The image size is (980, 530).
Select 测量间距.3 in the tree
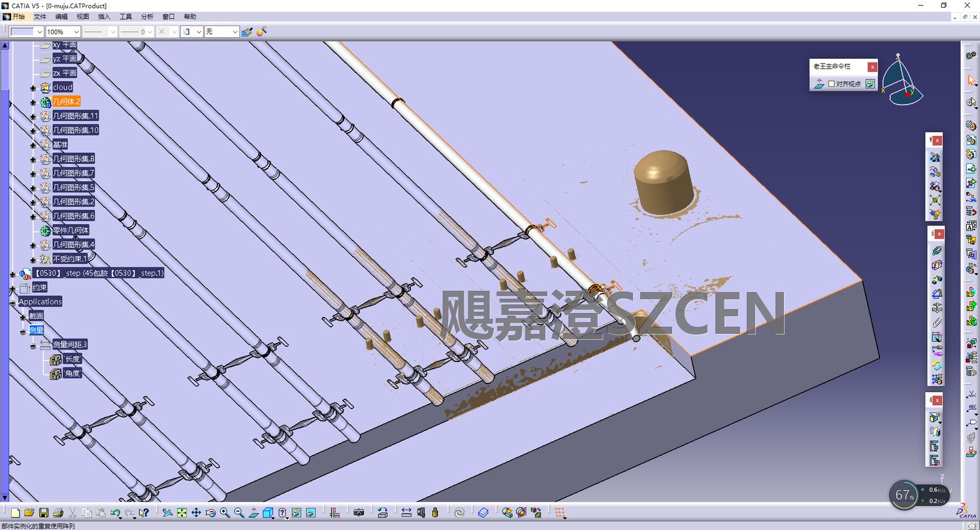[x=70, y=344]
